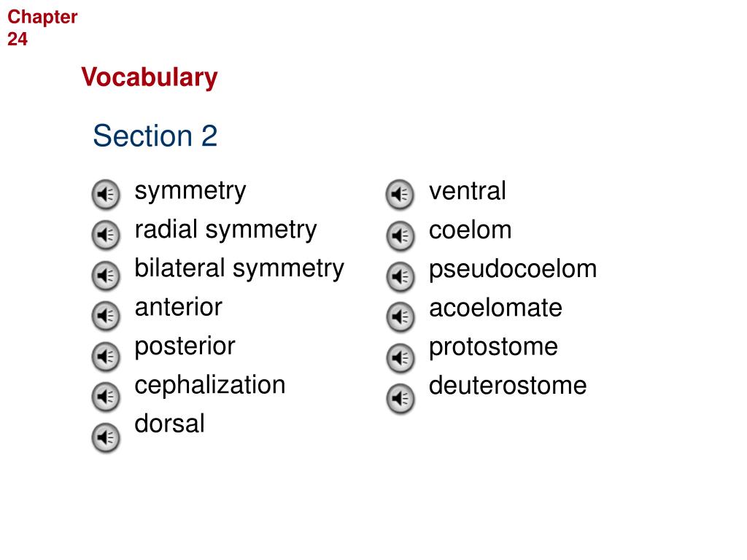Play pronunciation of cephalization
747x560 pixels.
click(x=105, y=397)
